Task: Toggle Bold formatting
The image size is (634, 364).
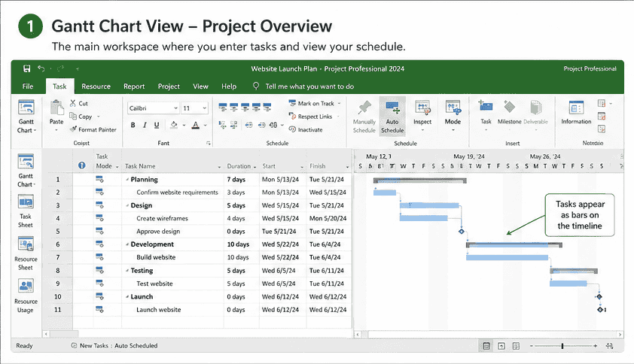Action: point(133,126)
